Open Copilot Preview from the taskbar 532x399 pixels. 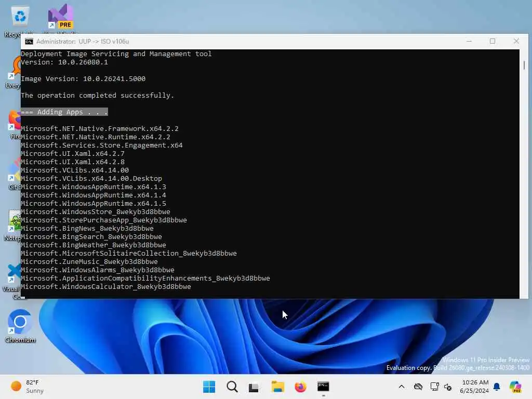(x=515, y=387)
